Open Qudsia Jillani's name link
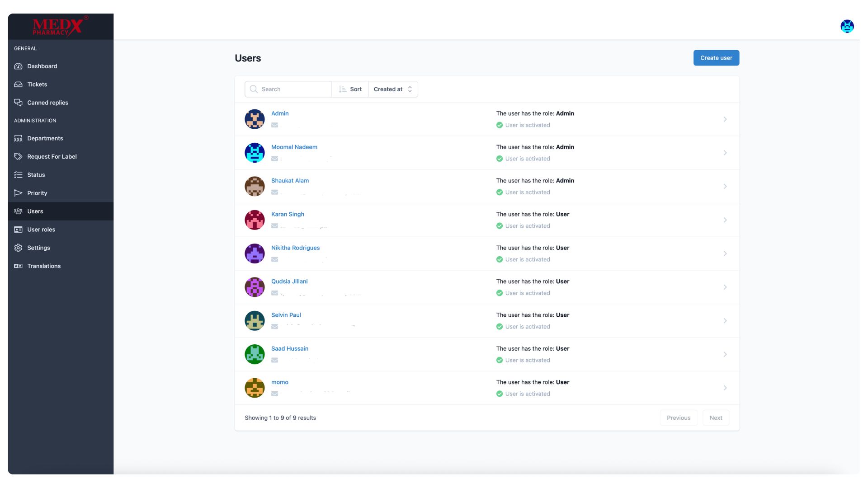 click(289, 282)
